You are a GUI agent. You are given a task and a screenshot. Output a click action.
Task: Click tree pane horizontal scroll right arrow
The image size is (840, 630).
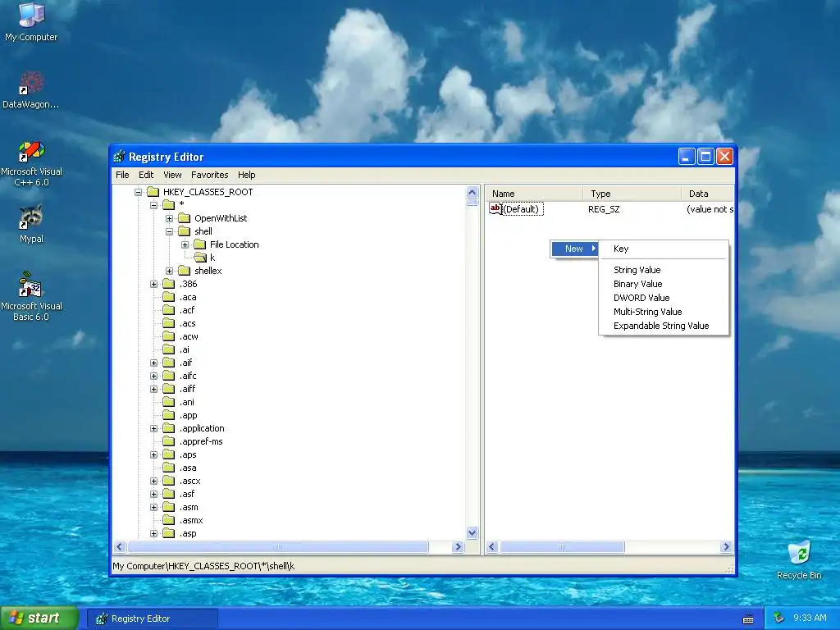tap(458, 547)
